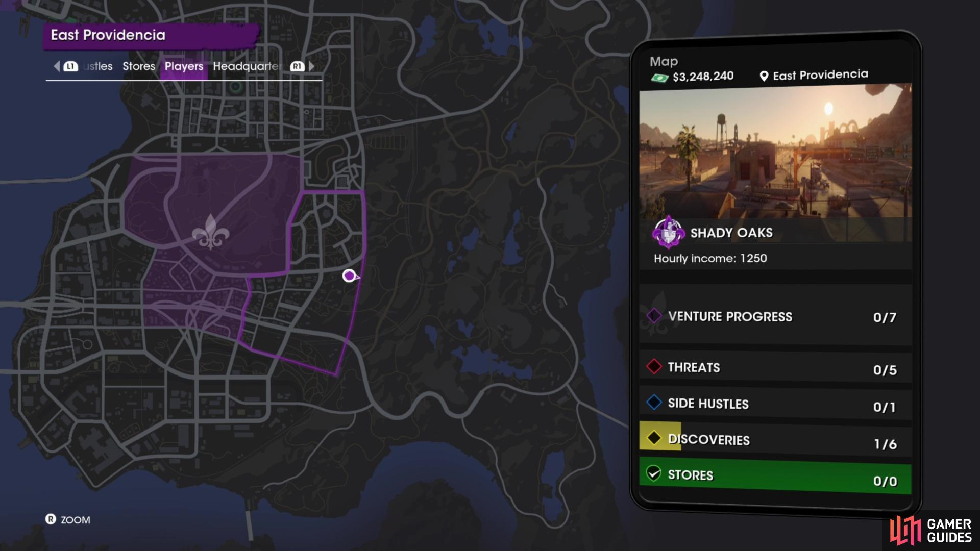Click the green cash money icon
This screenshot has width=980, height=551.
(x=659, y=78)
